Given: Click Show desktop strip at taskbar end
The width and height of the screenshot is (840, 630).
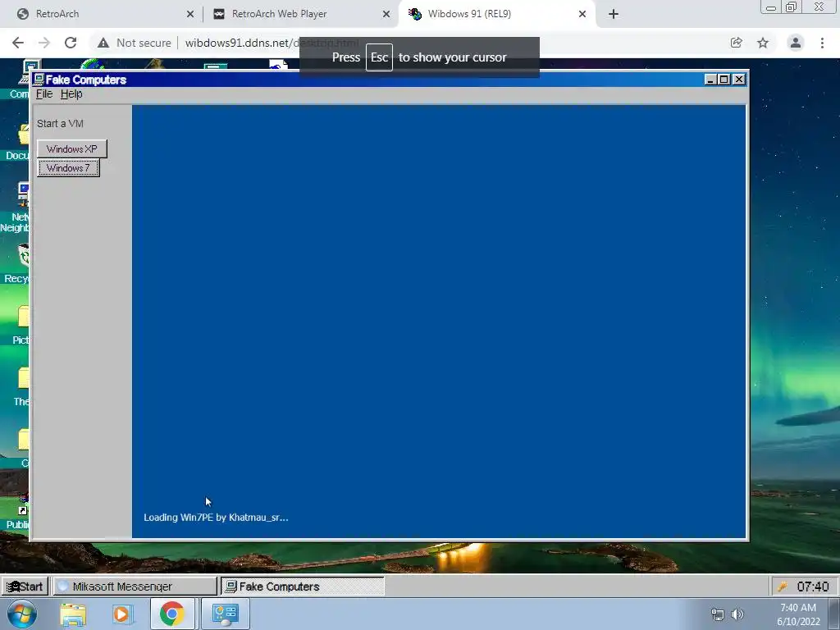Looking at the screenshot, I should pyautogui.click(x=834, y=614).
